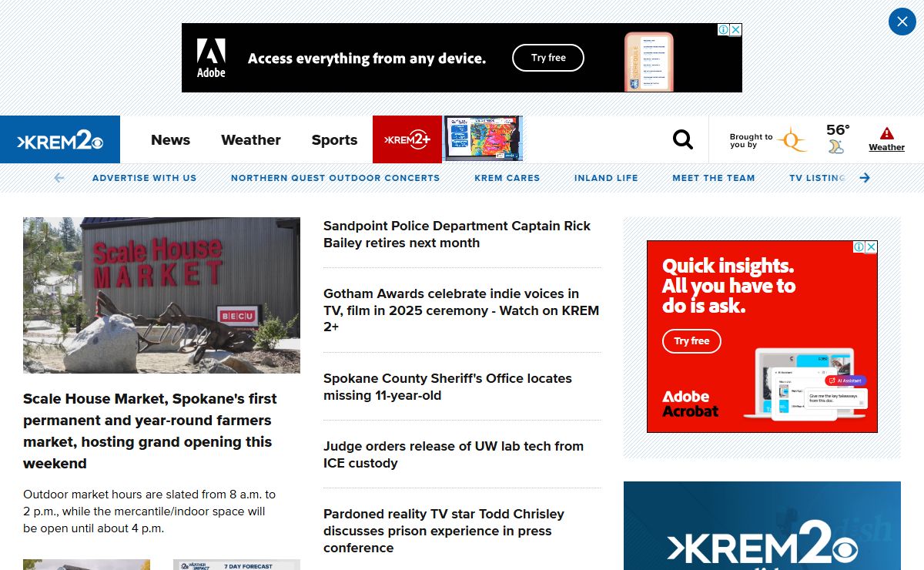The image size is (924, 570).
Task: Click the outdoor market hours summary text
Action: pos(149,511)
